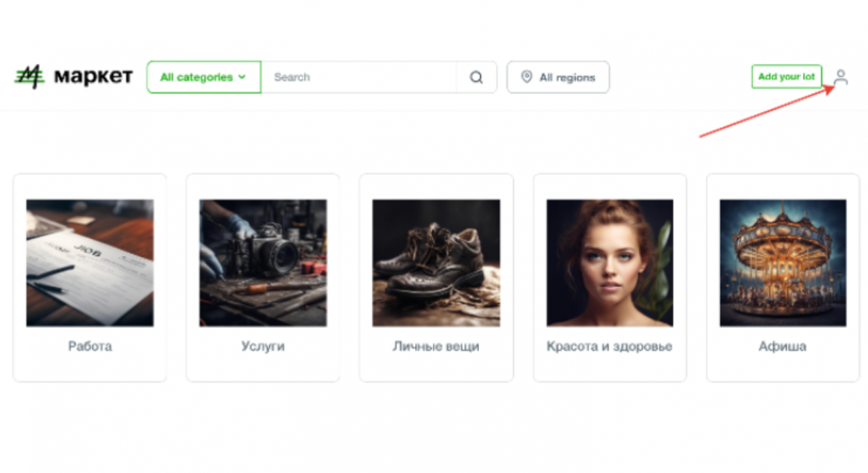Open the Услуги camera repair image

(x=263, y=263)
